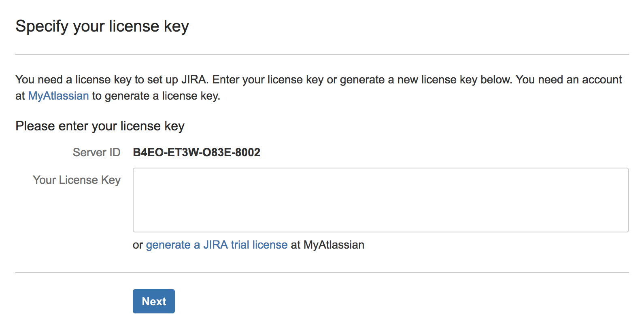Click inside the Your License Key text box
Viewport: 644px width, 330px height.
point(380,200)
